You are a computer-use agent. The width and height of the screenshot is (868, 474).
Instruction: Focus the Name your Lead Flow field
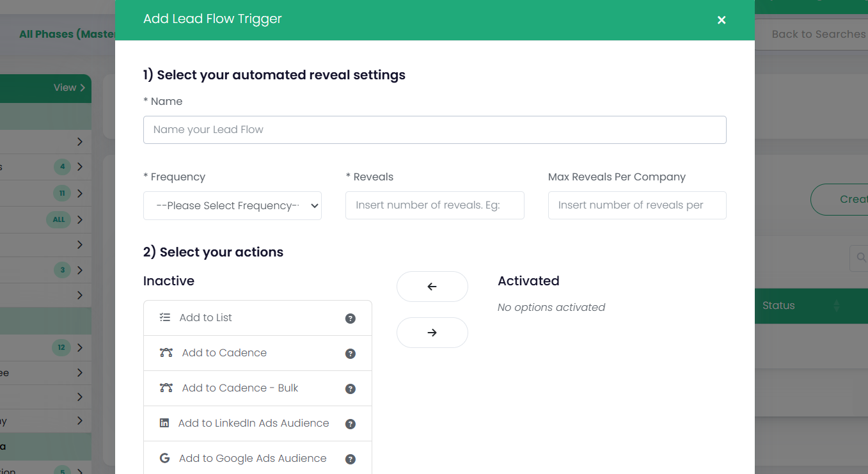pos(434,130)
